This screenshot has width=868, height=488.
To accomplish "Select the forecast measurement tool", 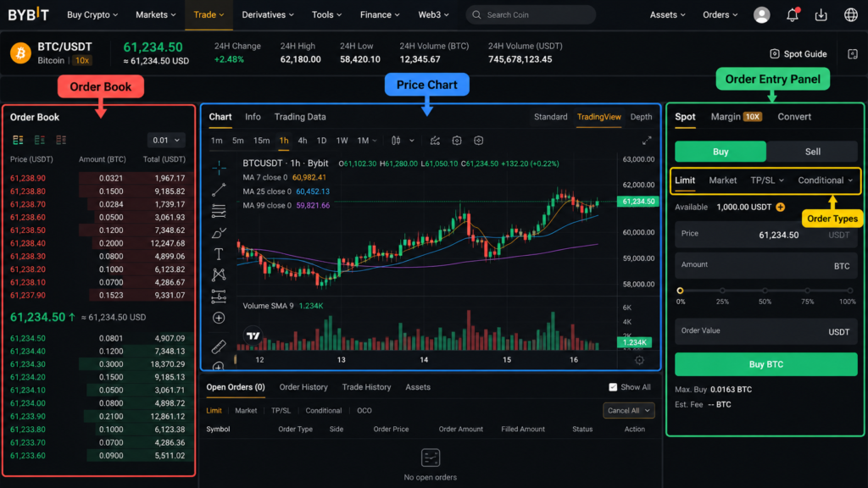I will click(x=219, y=297).
